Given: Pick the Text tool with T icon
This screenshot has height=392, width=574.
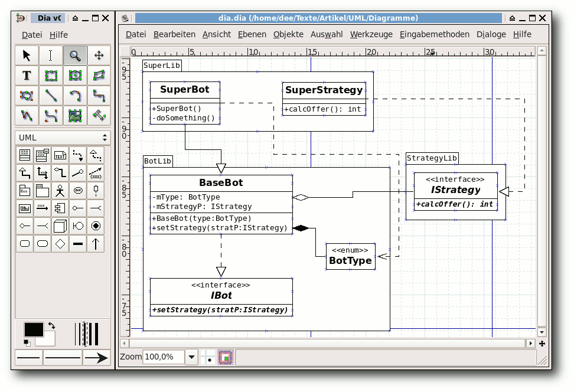Looking at the screenshot, I should pos(27,76).
